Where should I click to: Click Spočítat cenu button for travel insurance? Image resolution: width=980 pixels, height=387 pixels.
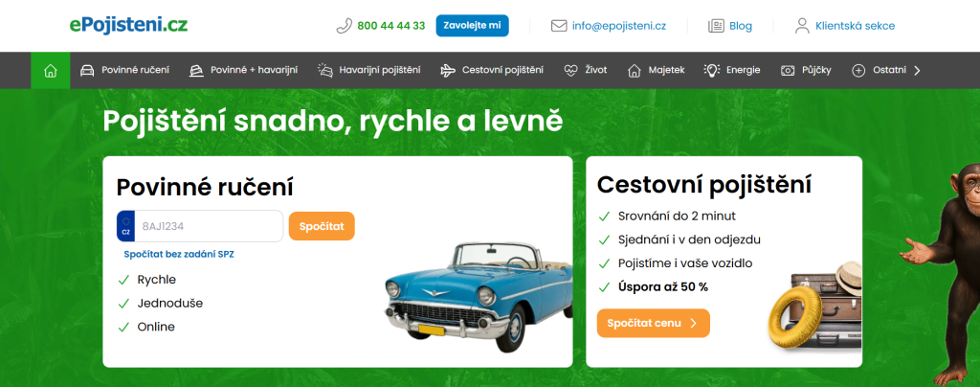pos(653,324)
